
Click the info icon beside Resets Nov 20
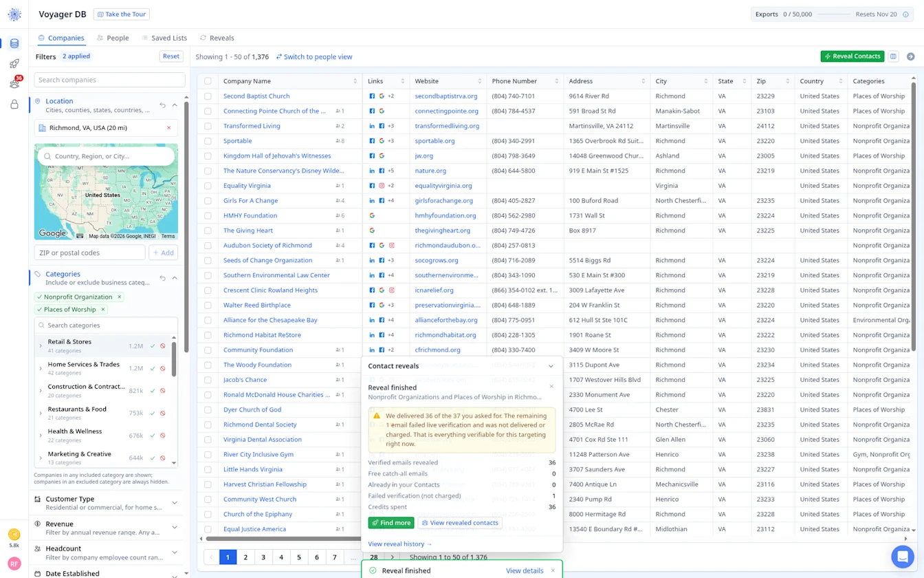coord(905,14)
